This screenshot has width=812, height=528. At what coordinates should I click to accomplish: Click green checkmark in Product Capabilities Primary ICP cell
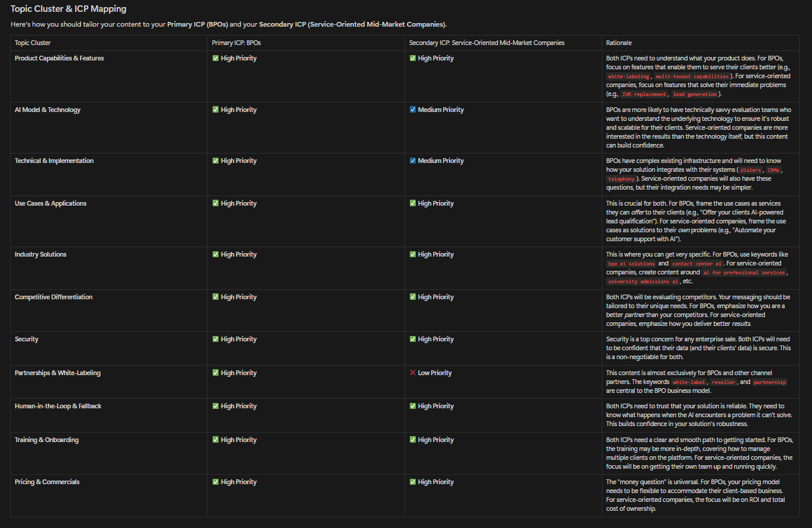point(216,58)
